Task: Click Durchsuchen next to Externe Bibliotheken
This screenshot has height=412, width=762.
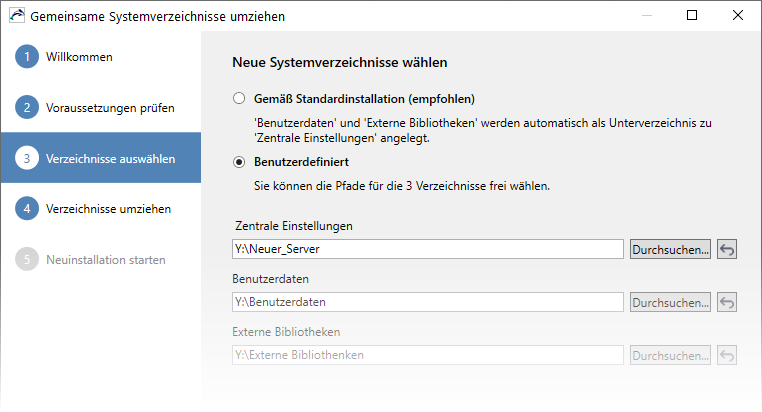Action: pyautogui.click(x=670, y=355)
